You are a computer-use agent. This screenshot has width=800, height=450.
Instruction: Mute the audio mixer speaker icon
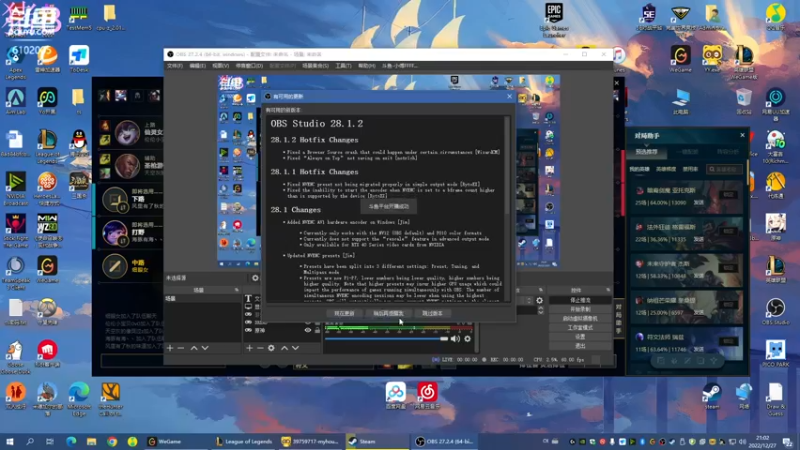(455, 339)
